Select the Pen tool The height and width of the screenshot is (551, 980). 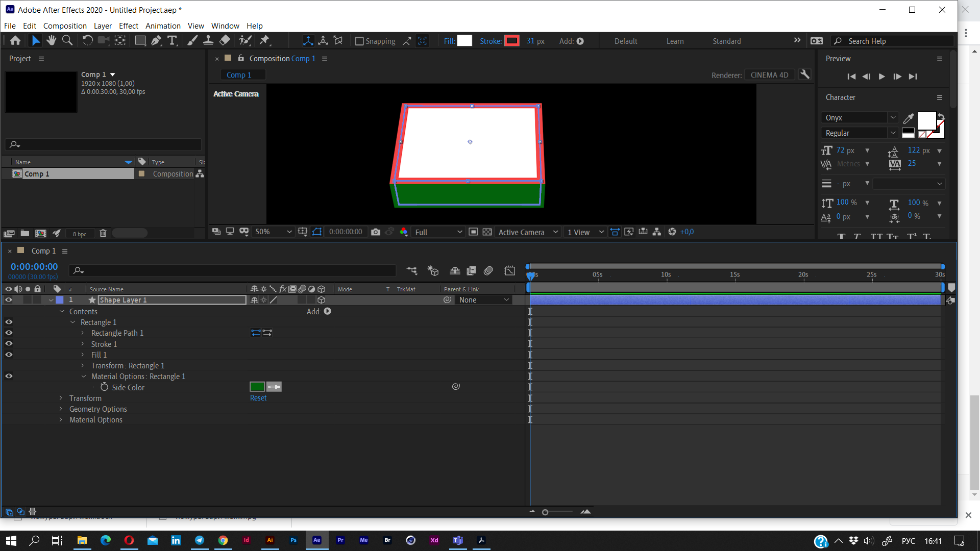coord(156,40)
